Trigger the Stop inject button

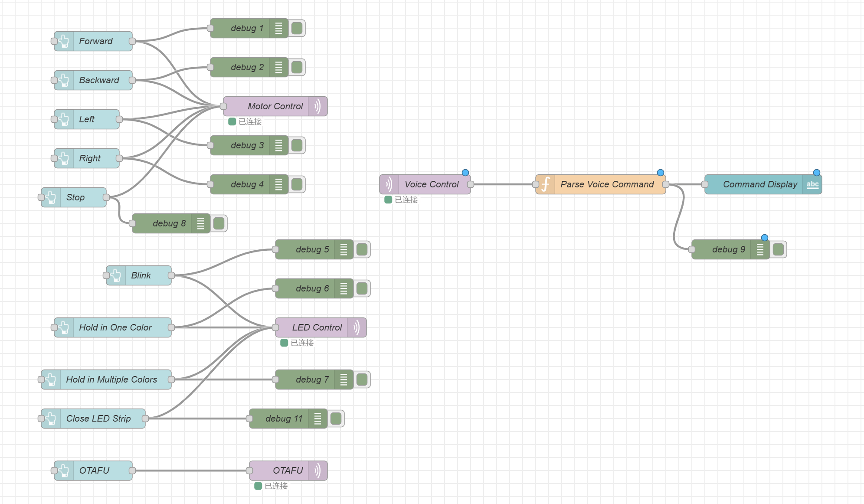point(51,197)
